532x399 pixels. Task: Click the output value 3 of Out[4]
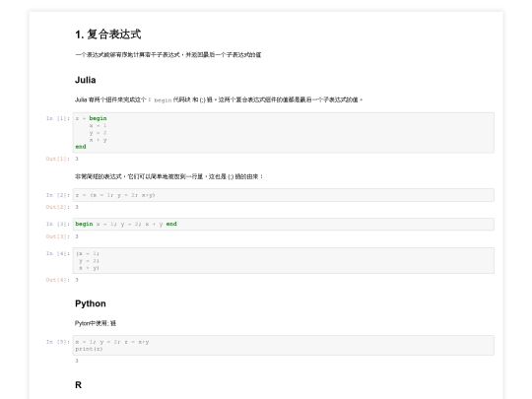(77, 280)
